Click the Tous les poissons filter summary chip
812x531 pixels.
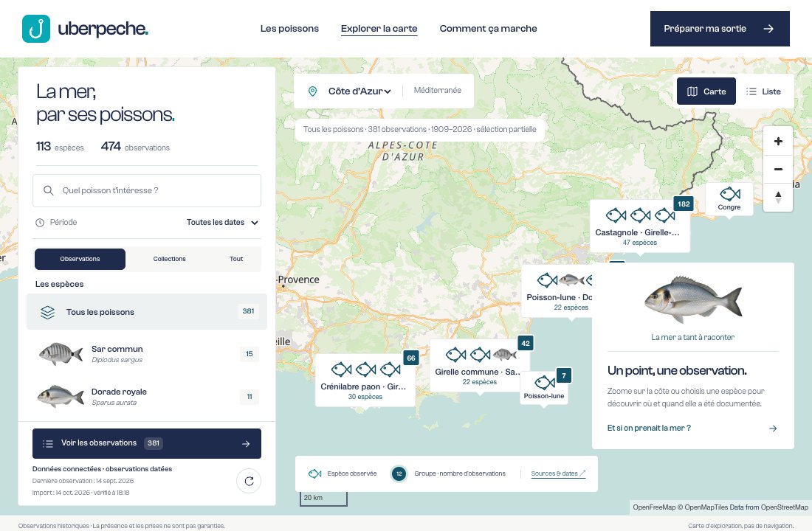419,129
